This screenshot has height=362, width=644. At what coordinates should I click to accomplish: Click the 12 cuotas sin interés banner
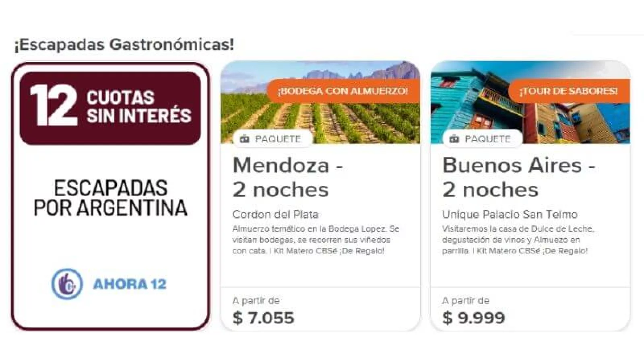[x=110, y=108]
